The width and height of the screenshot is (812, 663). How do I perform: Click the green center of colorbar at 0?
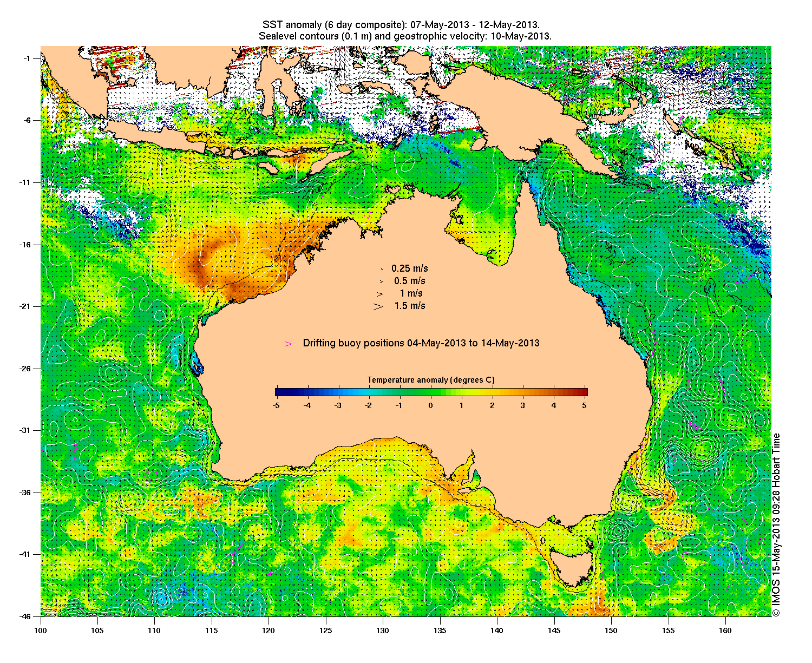tap(431, 392)
